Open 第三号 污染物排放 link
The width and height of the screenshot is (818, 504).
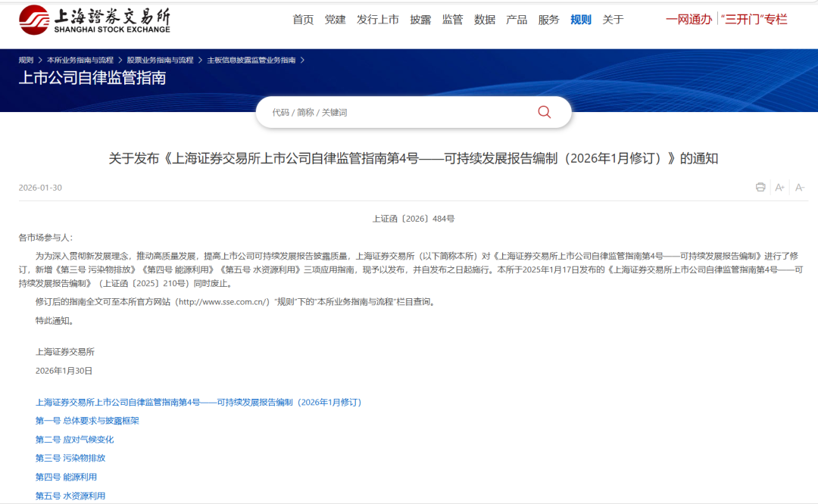[73, 458]
